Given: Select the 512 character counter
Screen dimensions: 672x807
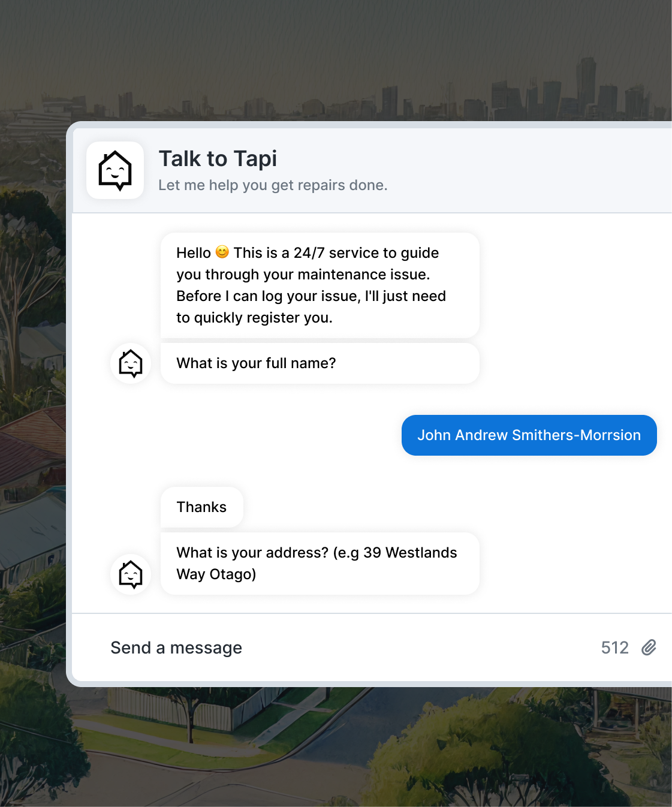Looking at the screenshot, I should (x=615, y=648).
